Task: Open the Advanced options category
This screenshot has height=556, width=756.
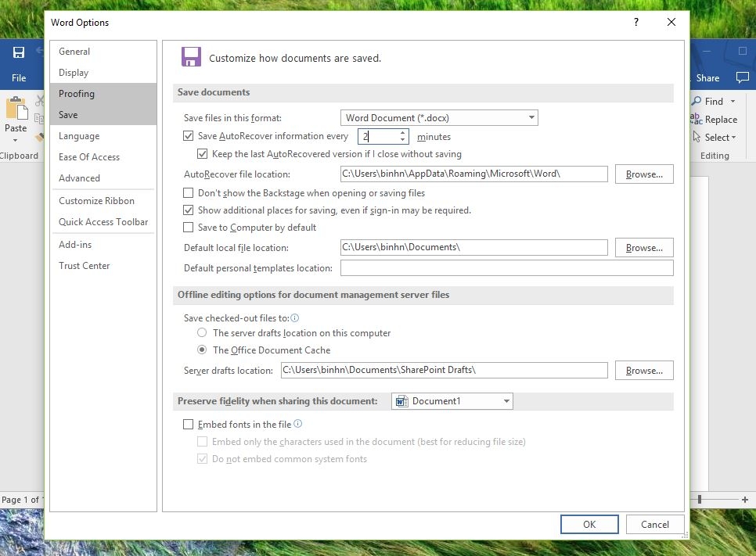Action: [103, 178]
